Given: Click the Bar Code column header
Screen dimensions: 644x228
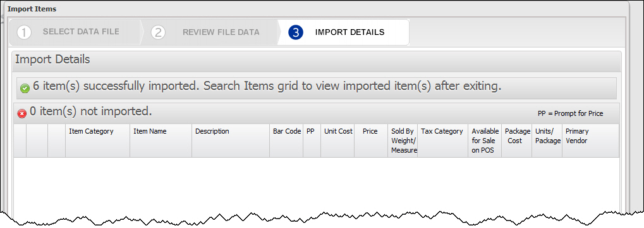Looking at the screenshot, I should pyautogui.click(x=287, y=141).
